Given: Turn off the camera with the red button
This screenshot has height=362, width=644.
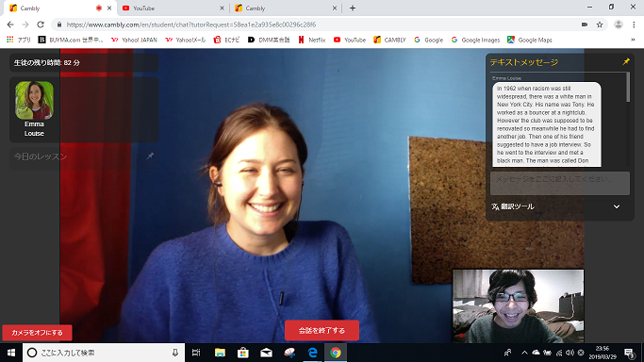Looking at the screenshot, I should pyautogui.click(x=37, y=333).
